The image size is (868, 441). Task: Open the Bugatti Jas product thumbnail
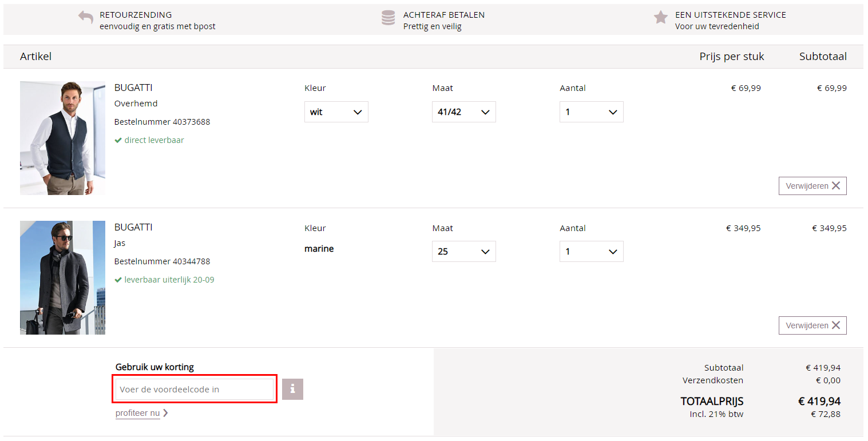click(x=62, y=277)
